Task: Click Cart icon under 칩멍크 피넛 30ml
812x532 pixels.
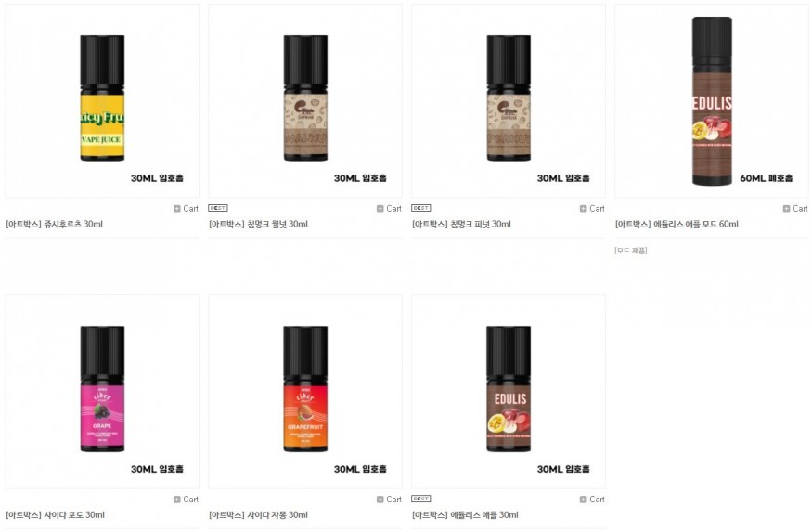Action: click(x=592, y=208)
